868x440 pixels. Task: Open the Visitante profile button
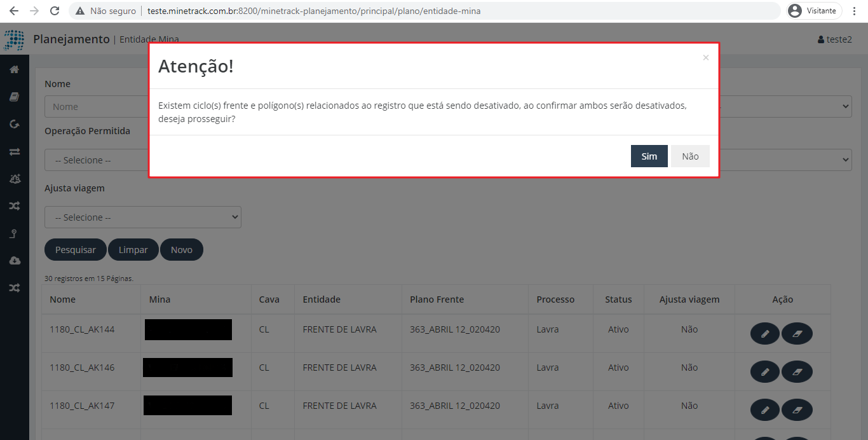pyautogui.click(x=815, y=11)
